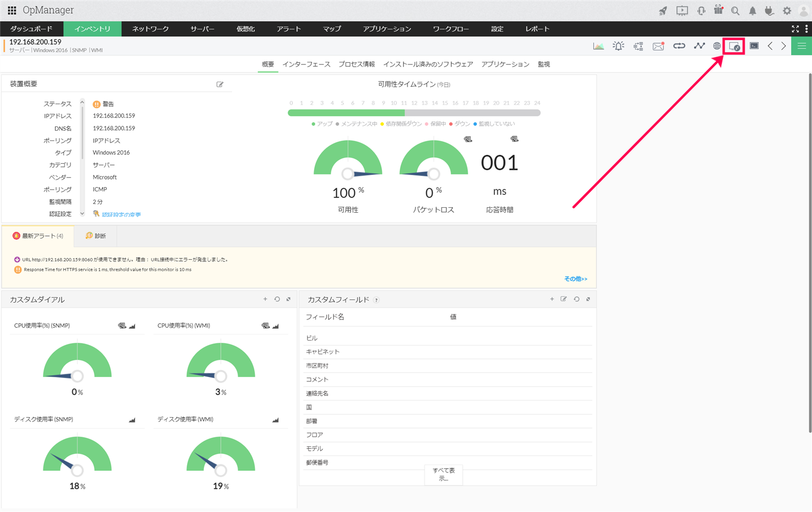This screenshot has width=812, height=512.
Task: Open the アラート menu
Action: [289, 29]
